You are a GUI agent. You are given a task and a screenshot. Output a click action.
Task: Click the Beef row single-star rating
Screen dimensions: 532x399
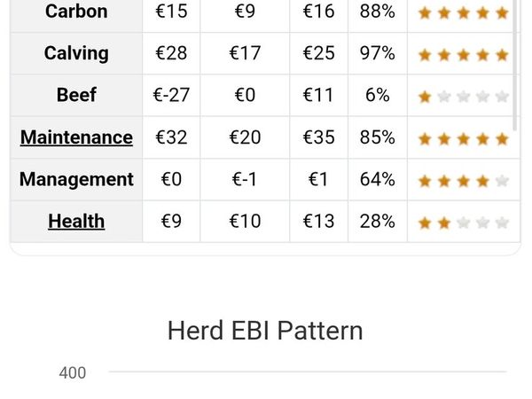point(463,96)
